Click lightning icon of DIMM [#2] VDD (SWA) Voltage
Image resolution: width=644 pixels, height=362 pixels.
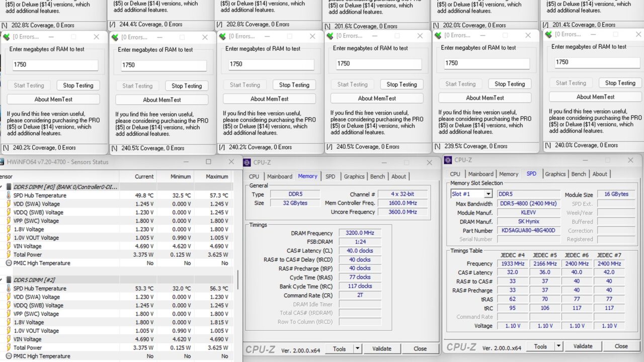click(x=9, y=297)
